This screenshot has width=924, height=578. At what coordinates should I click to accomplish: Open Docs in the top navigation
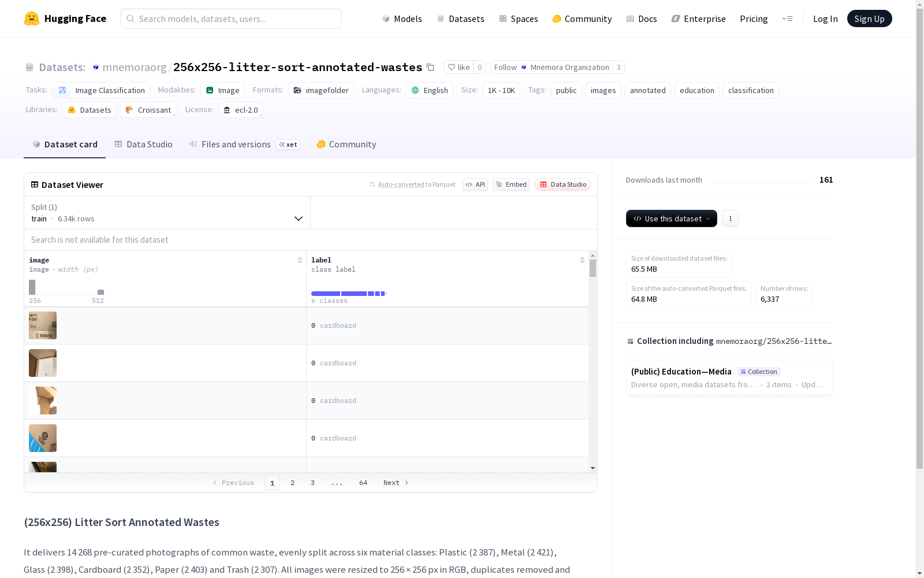(642, 18)
